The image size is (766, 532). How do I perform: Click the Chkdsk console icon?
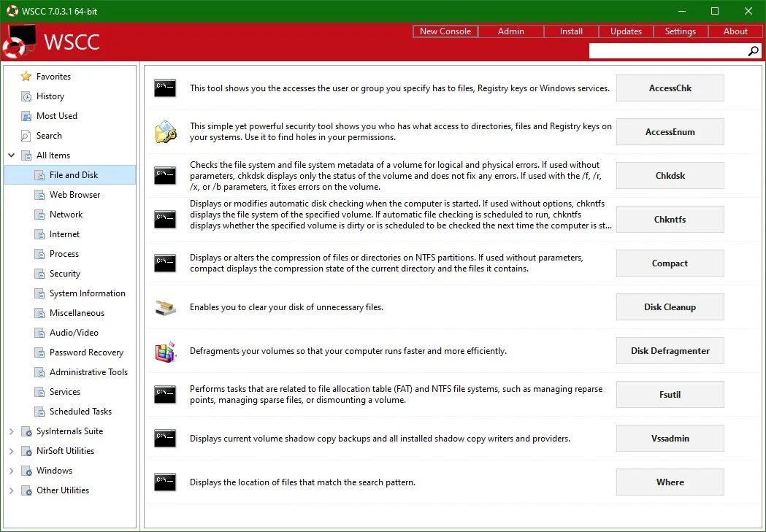[165, 176]
